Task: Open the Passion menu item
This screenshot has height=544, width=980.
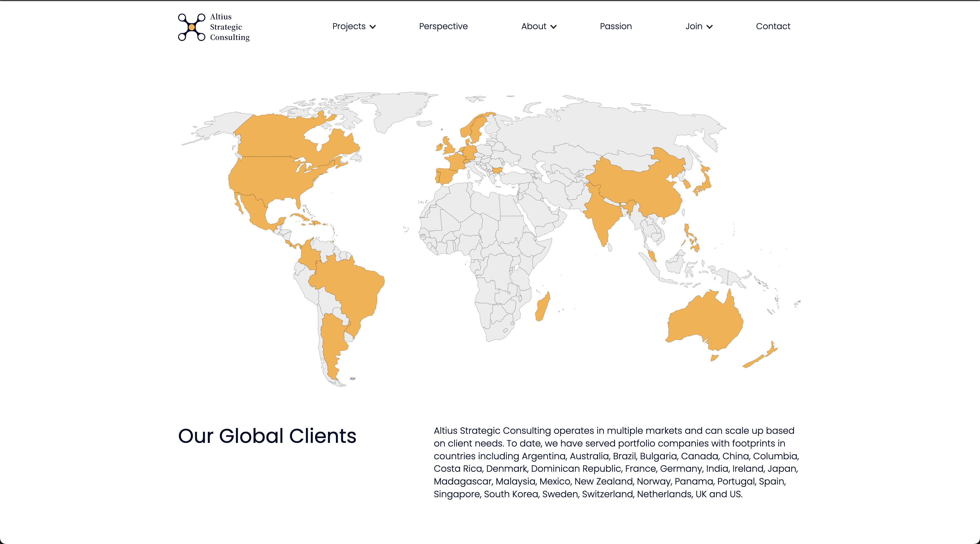Action: point(616,26)
